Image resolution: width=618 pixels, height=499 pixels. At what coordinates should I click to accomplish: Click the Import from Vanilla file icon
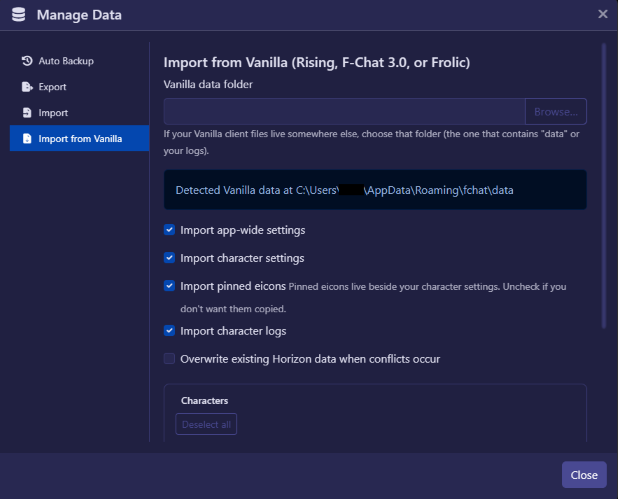[27, 138]
